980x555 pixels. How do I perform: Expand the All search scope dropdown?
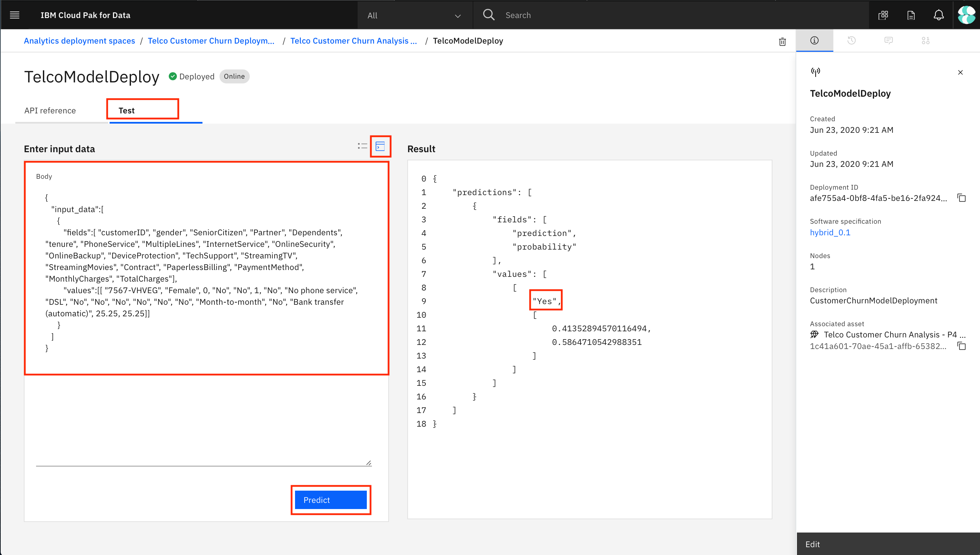[414, 16]
